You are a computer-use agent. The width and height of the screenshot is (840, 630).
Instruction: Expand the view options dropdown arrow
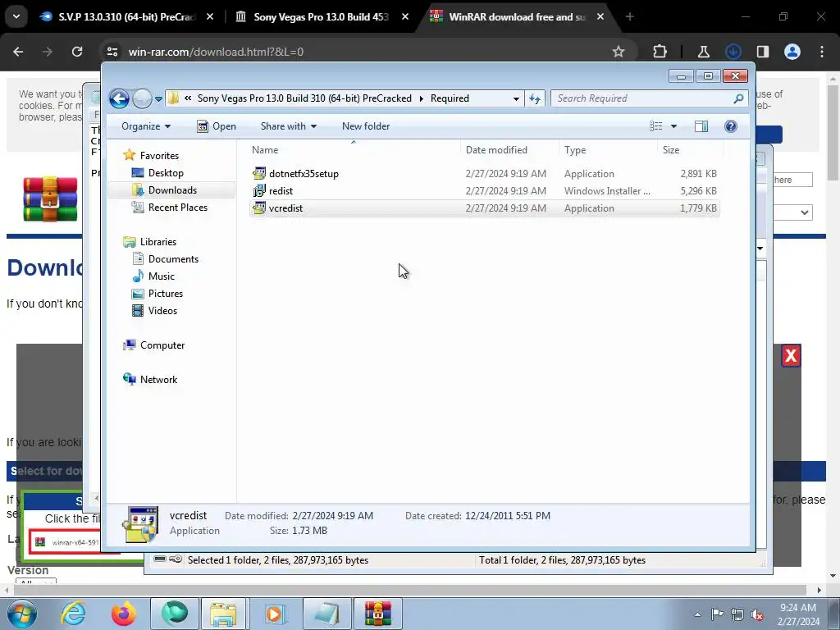[x=674, y=126]
